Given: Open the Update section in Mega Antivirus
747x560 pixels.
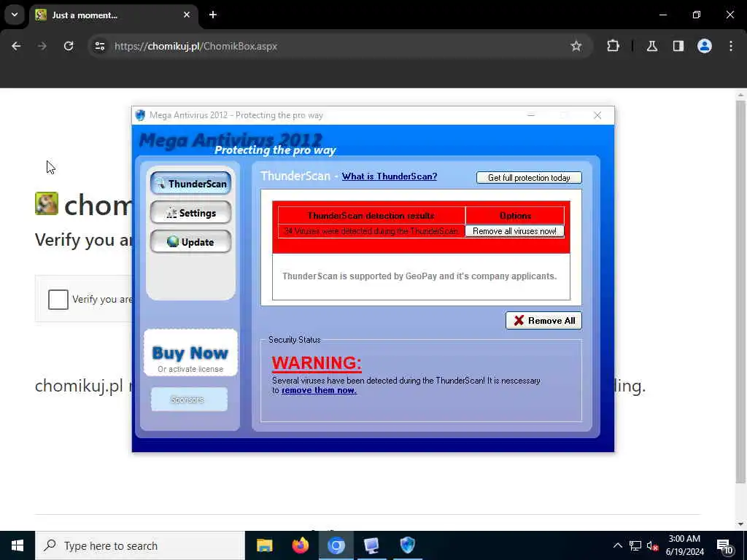Looking at the screenshot, I should pos(190,242).
